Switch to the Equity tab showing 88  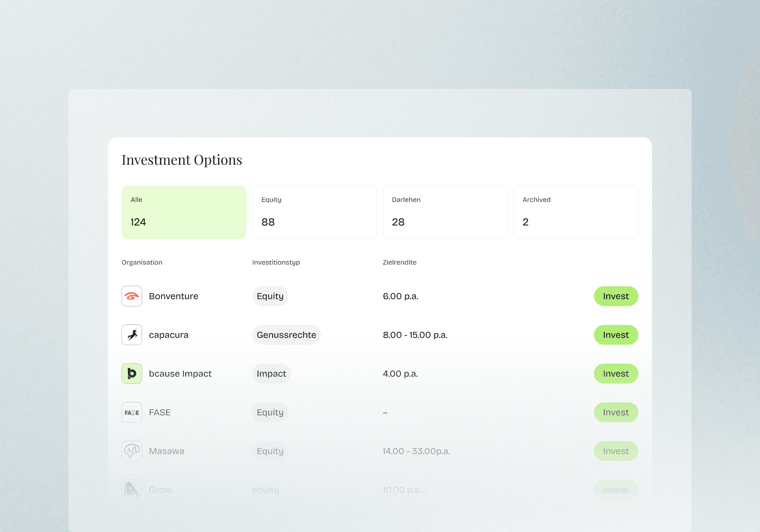(315, 212)
